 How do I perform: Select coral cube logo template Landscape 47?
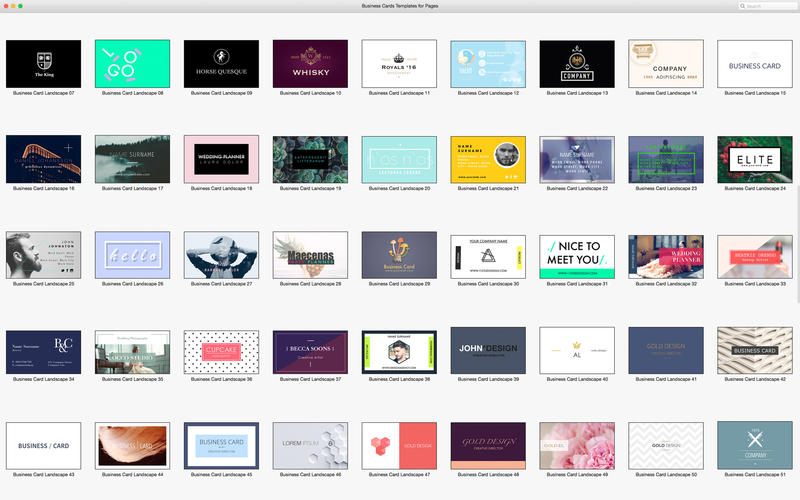pos(399,445)
